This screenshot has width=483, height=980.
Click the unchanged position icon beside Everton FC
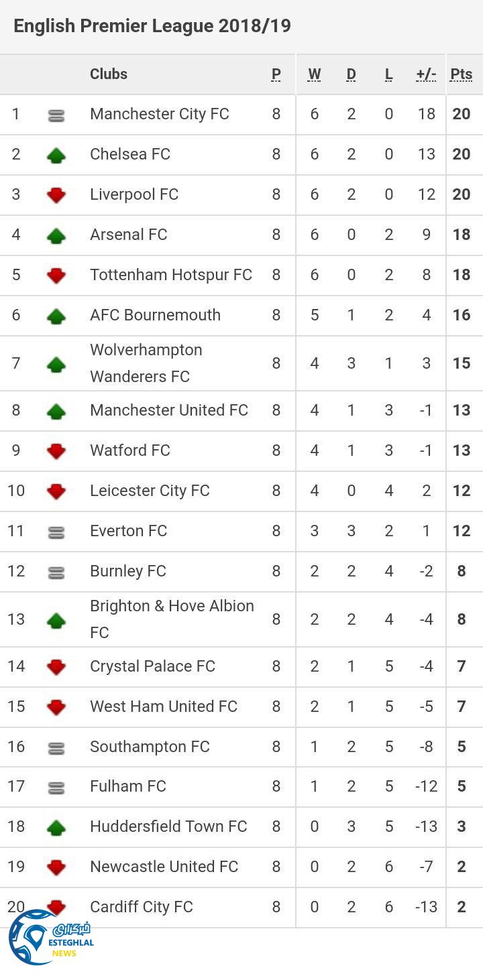click(56, 532)
